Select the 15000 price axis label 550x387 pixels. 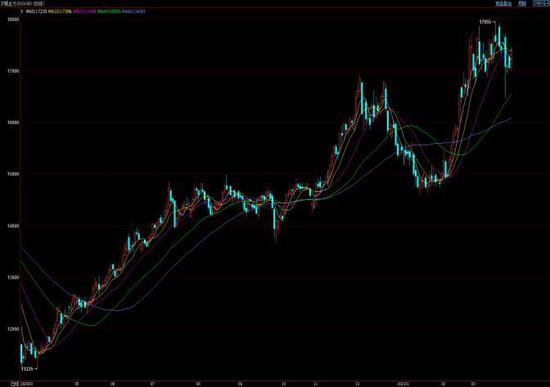[x=13, y=174]
